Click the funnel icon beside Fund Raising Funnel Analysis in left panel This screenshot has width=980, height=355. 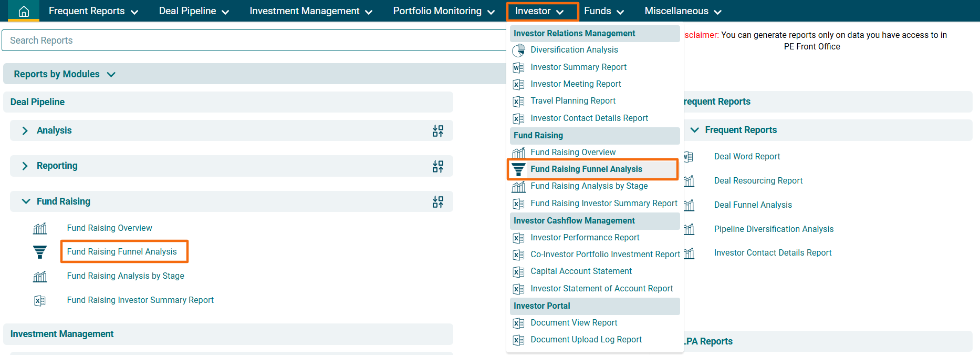point(40,252)
